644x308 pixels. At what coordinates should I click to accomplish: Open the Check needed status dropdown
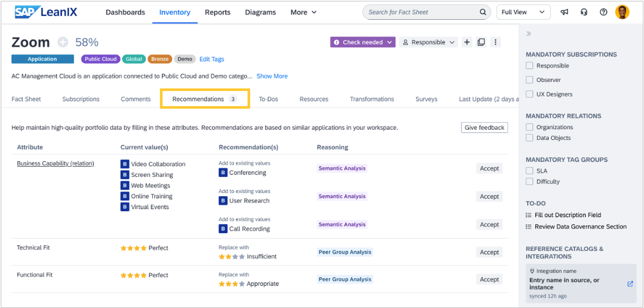(x=363, y=42)
